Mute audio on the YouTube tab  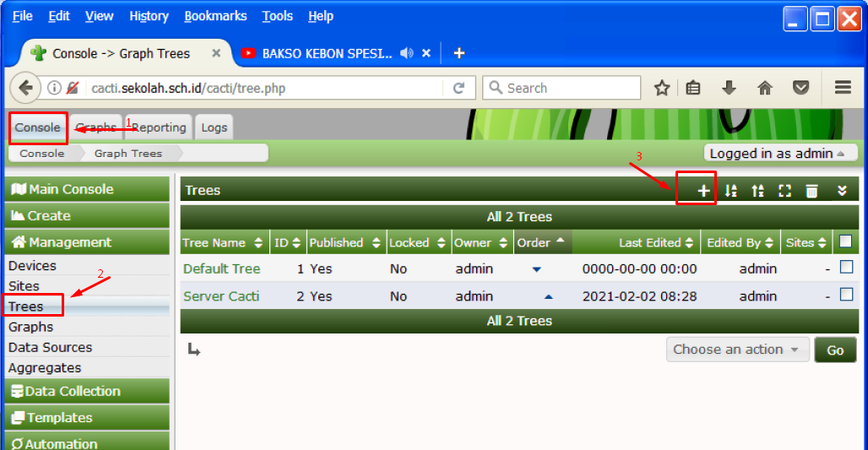407,53
